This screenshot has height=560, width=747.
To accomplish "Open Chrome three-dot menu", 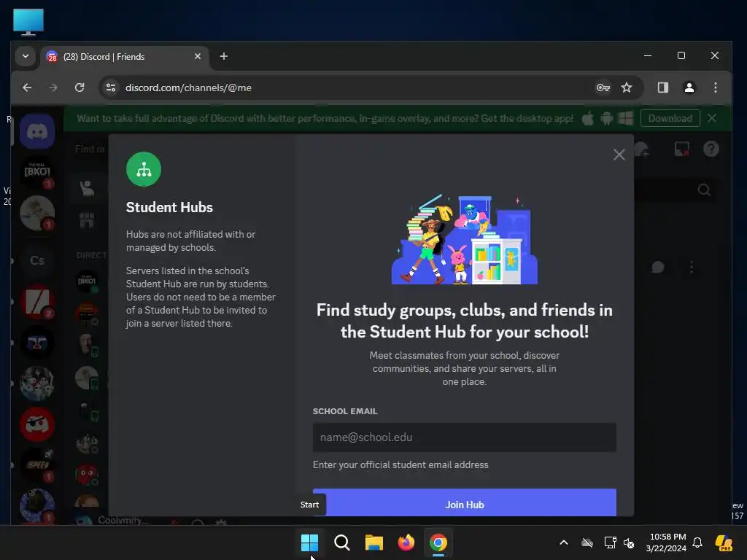I will click(715, 87).
